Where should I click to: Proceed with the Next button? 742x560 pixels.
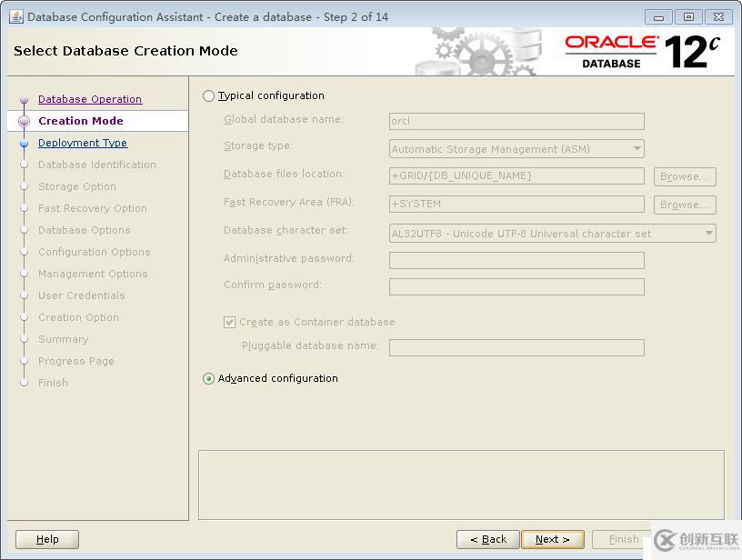coord(553,539)
